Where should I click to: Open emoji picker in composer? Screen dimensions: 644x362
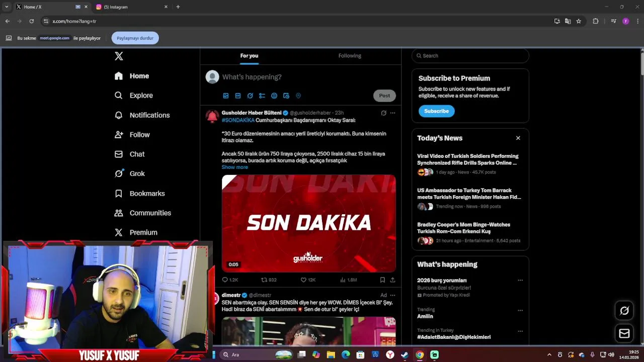[274, 96]
